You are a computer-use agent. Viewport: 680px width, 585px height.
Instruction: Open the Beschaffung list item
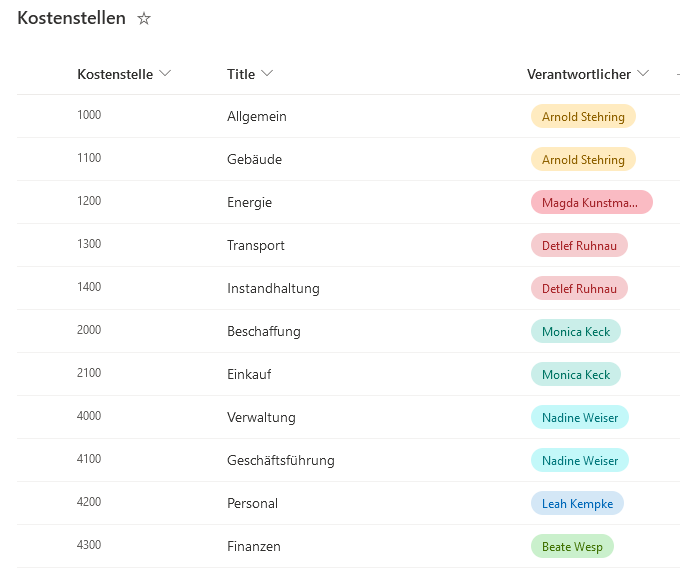point(263,332)
